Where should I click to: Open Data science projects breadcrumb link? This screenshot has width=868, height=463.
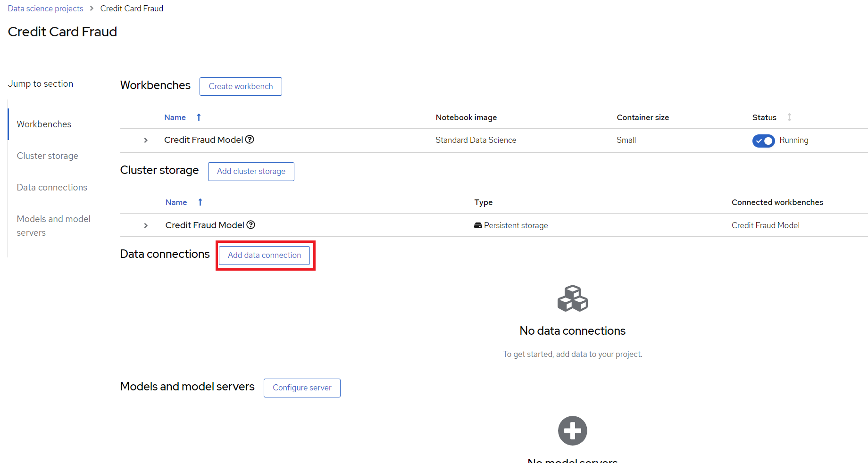(45, 8)
